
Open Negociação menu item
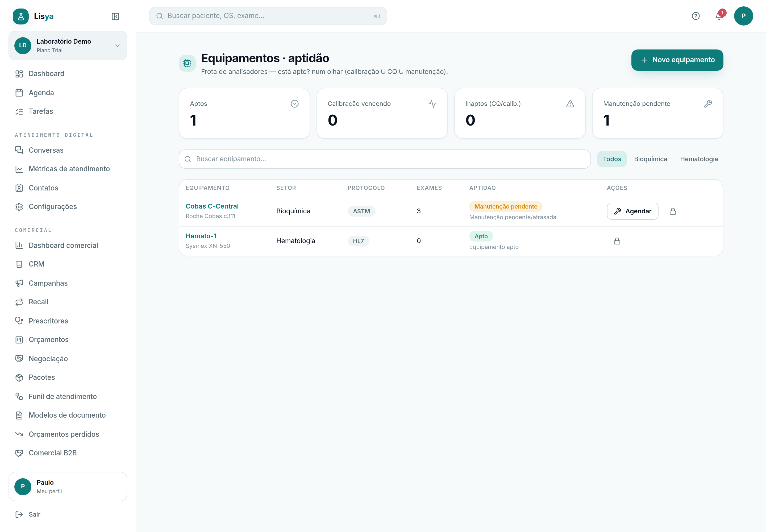tap(68, 359)
